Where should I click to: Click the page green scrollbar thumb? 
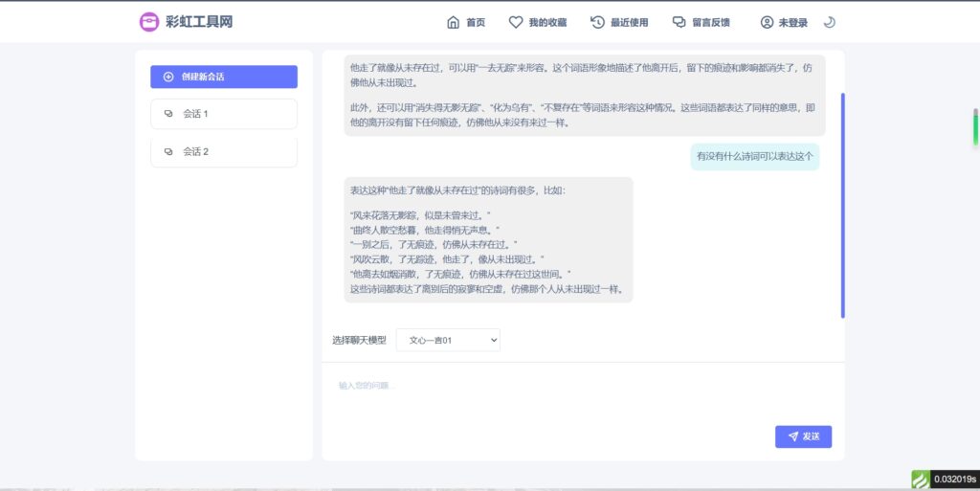[975, 127]
